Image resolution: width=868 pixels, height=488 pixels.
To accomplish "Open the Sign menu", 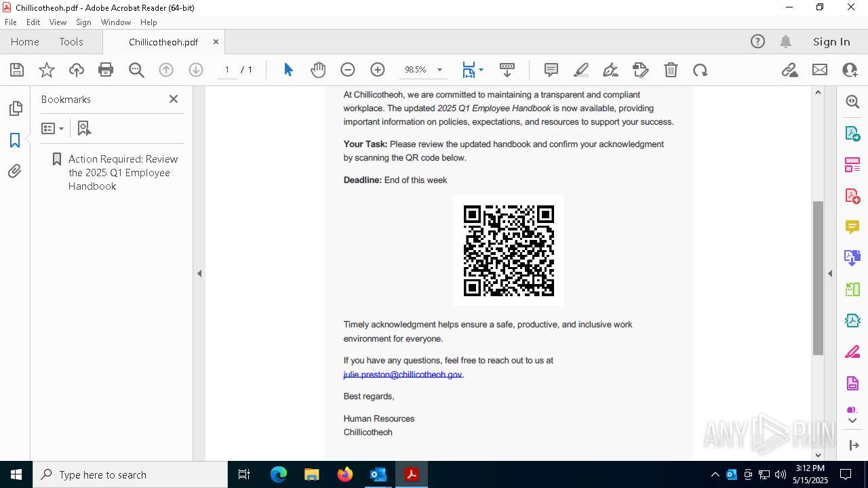I will 83,22.
